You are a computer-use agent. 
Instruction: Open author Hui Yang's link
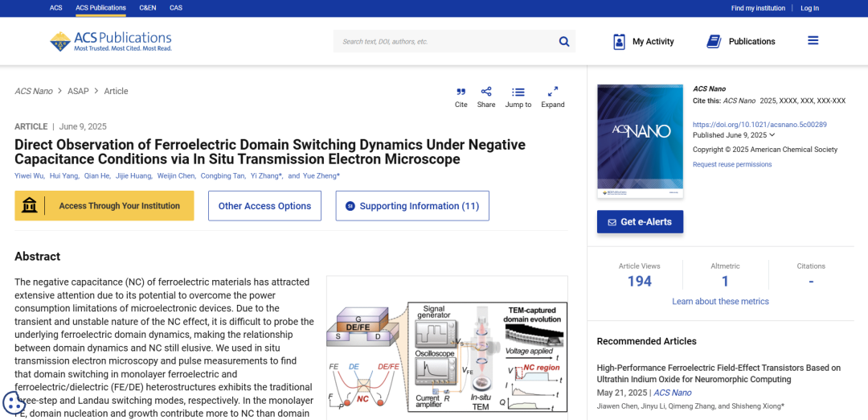click(x=63, y=176)
